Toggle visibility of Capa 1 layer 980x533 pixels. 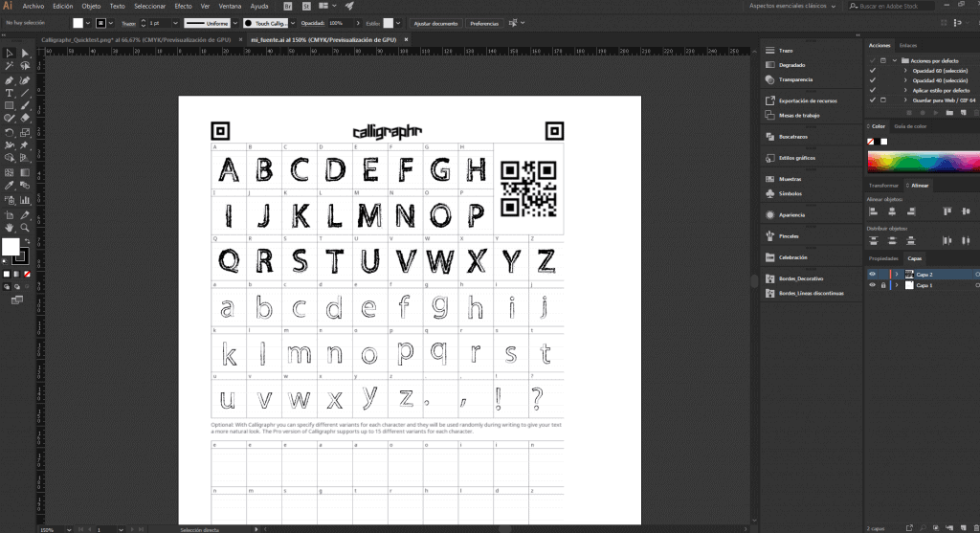pyautogui.click(x=873, y=285)
